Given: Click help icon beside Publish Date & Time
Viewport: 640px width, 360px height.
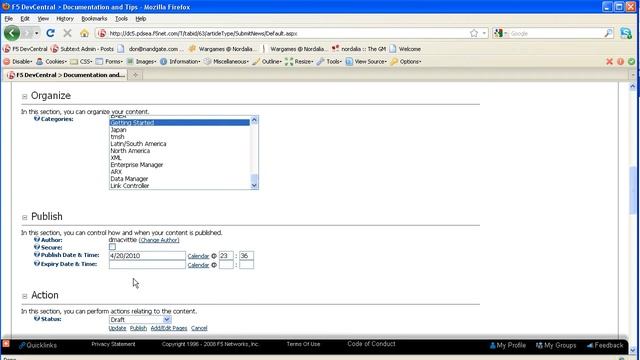Looking at the screenshot, I should (37, 255).
